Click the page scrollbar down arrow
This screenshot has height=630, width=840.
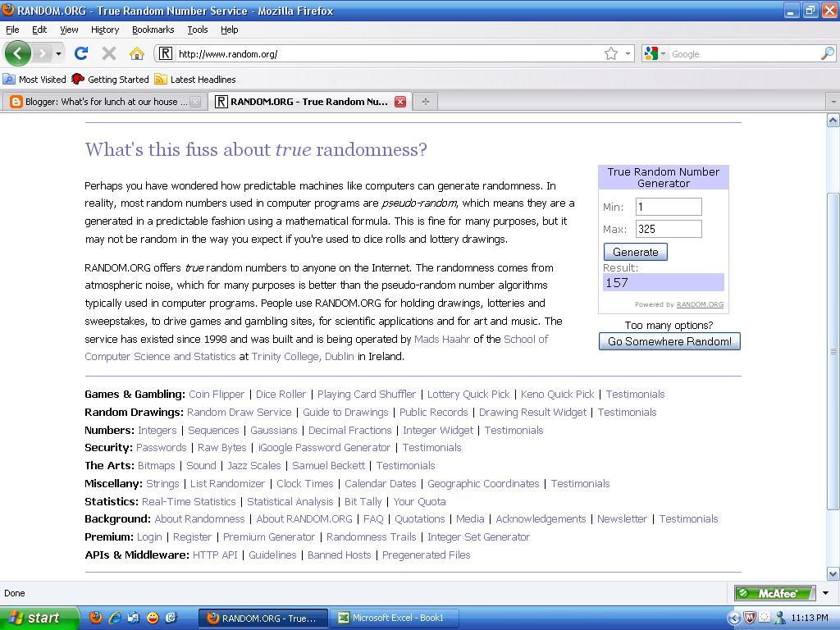(x=833, y=574)
